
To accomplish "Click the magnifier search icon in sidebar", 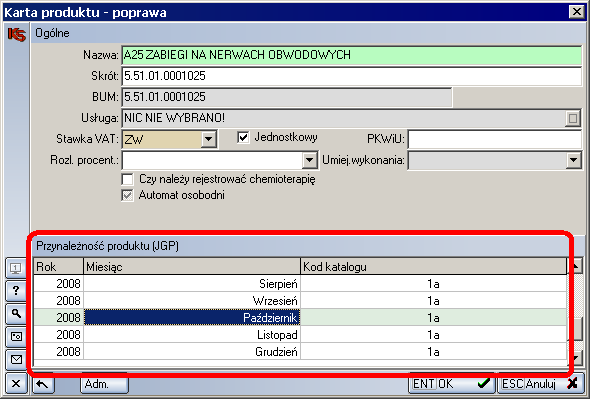I will [16, 314].
